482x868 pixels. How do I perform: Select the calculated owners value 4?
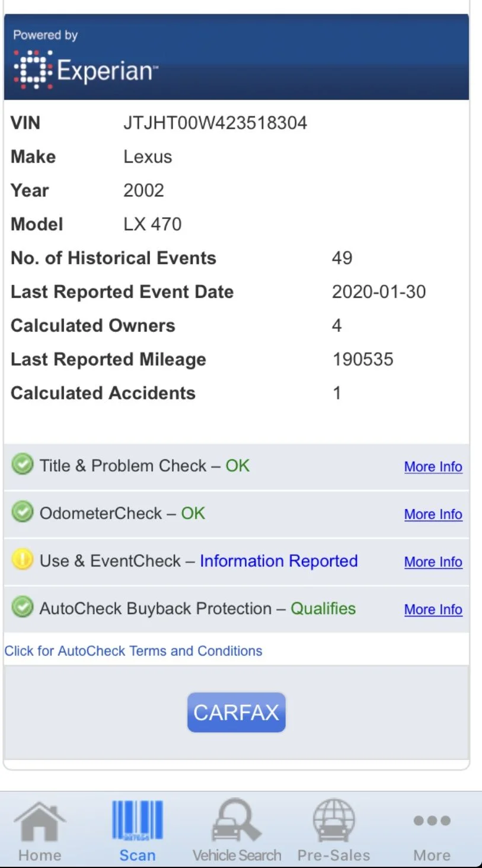[337, 326]
